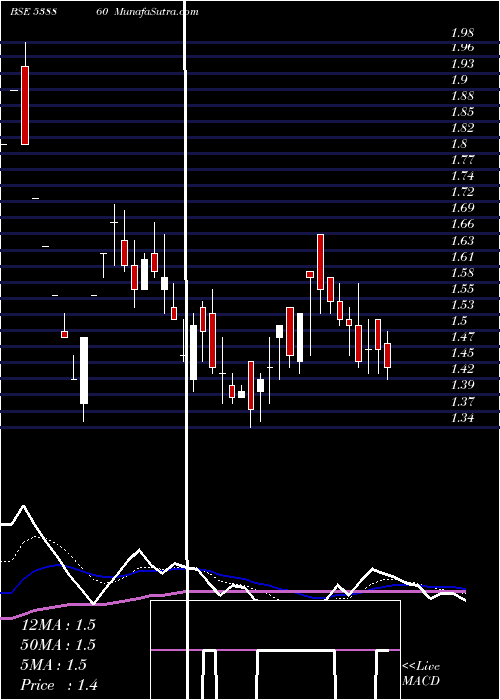This screenshot has height=700, width=500.
Task: Select the 1.77 price axis label
Action: pyautogui.click(x=462, y=160)
